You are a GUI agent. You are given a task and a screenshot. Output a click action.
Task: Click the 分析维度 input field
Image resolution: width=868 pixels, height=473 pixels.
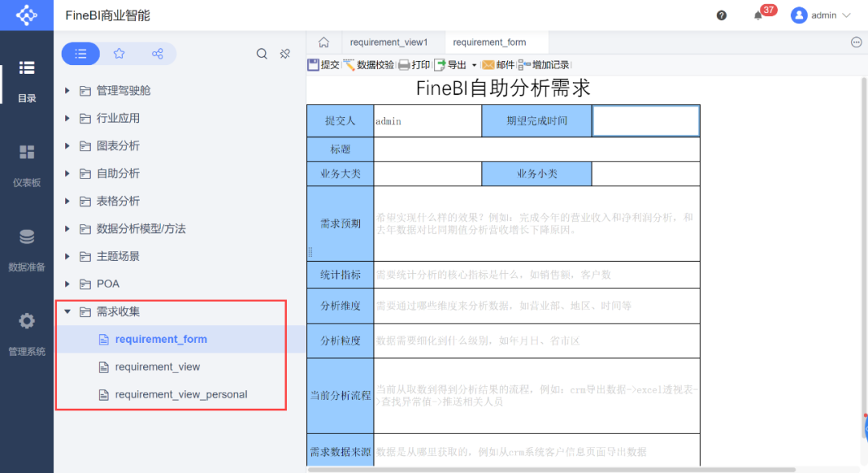(537, 306)
